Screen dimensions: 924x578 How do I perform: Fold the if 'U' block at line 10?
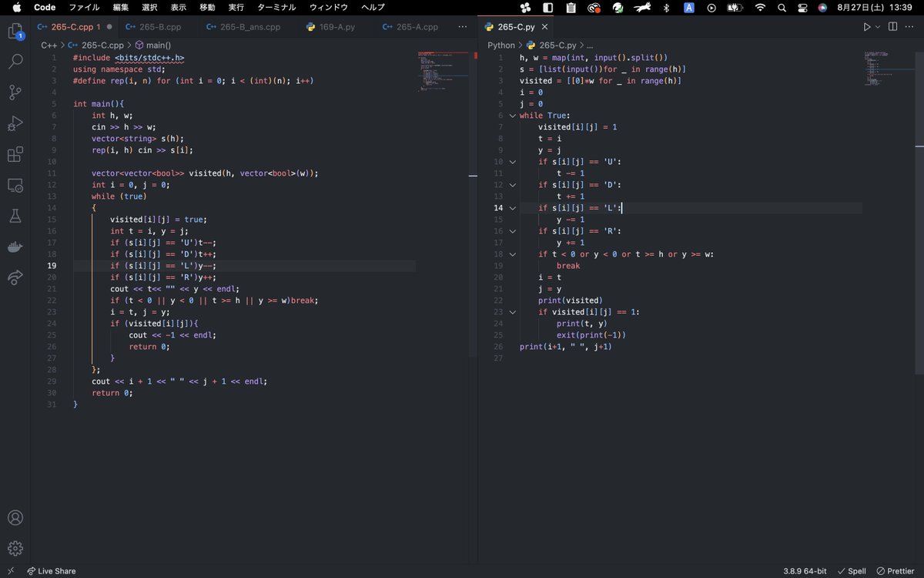coord(512,162)
